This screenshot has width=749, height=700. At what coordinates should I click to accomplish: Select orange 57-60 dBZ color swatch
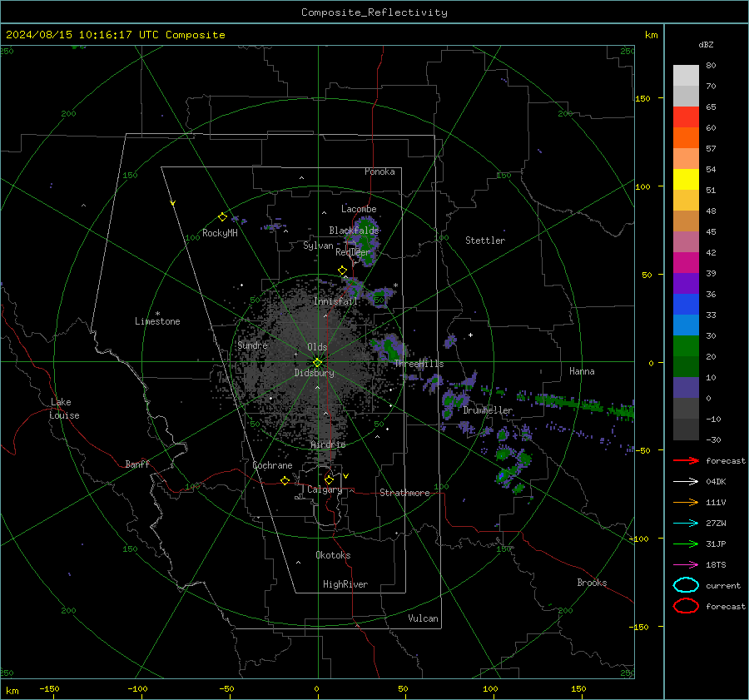686,137
